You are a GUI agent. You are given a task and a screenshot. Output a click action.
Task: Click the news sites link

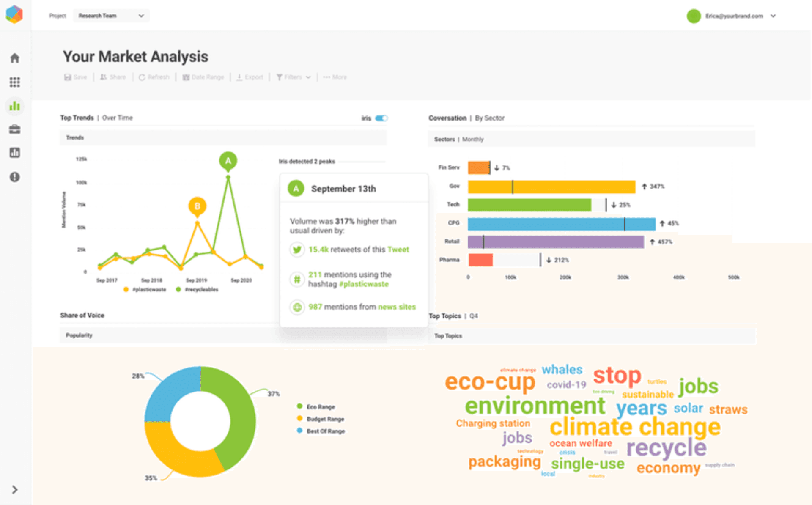point(397,307)
